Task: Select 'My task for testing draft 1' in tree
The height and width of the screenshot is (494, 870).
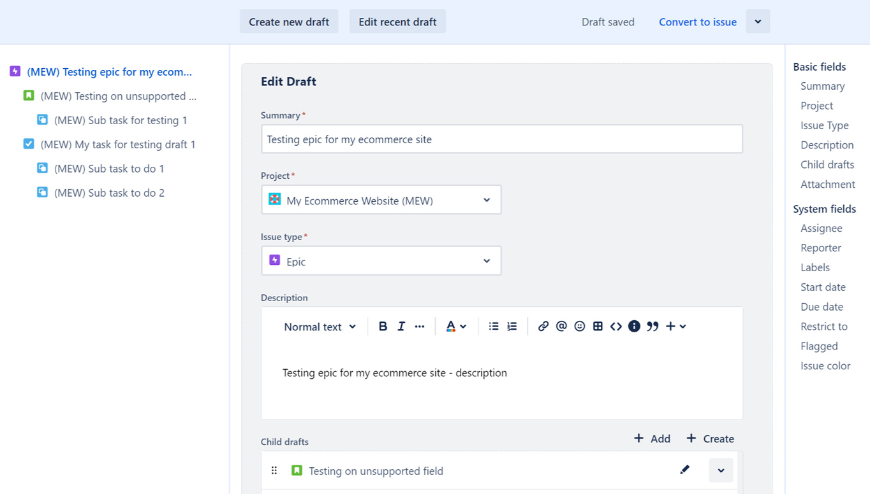Action: [118, 144]
